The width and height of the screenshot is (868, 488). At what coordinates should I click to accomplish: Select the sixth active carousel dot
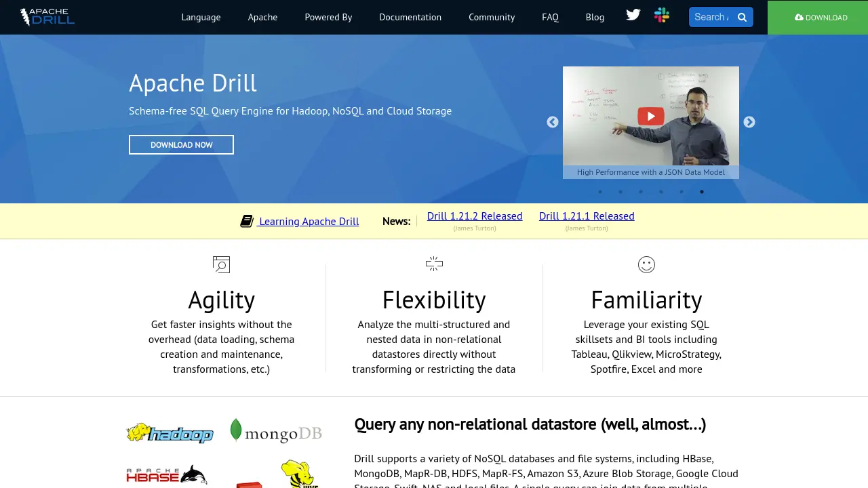pyautogui.click(x=702, y=192)
